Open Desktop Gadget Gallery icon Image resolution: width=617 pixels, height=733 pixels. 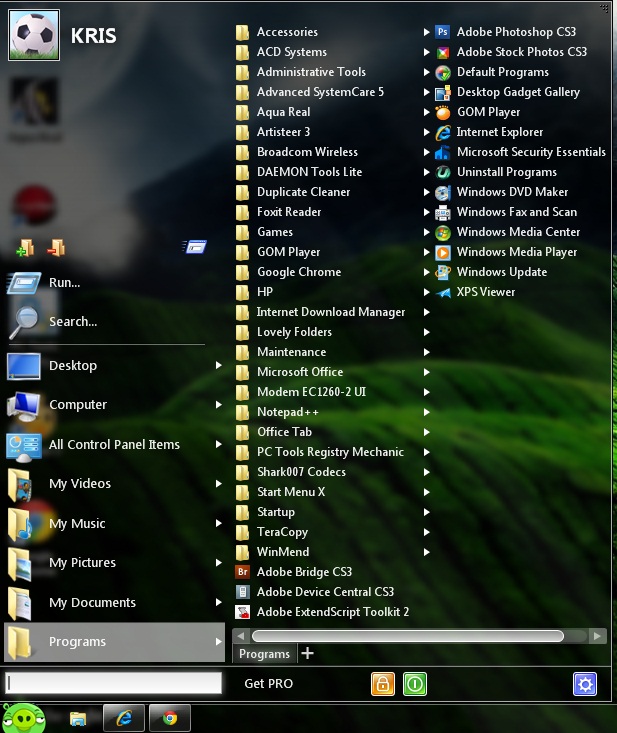click(442, 92)
